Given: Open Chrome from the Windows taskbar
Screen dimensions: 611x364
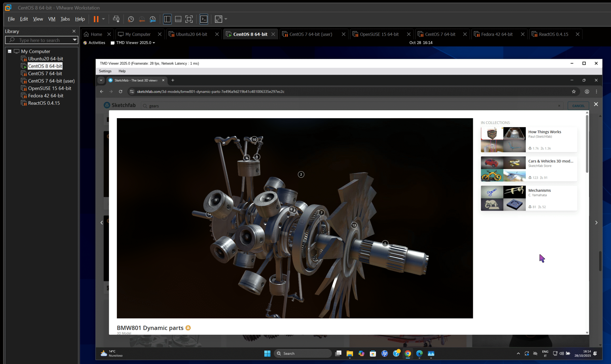Looking at the screenshot, I should [x=408, y=354].
